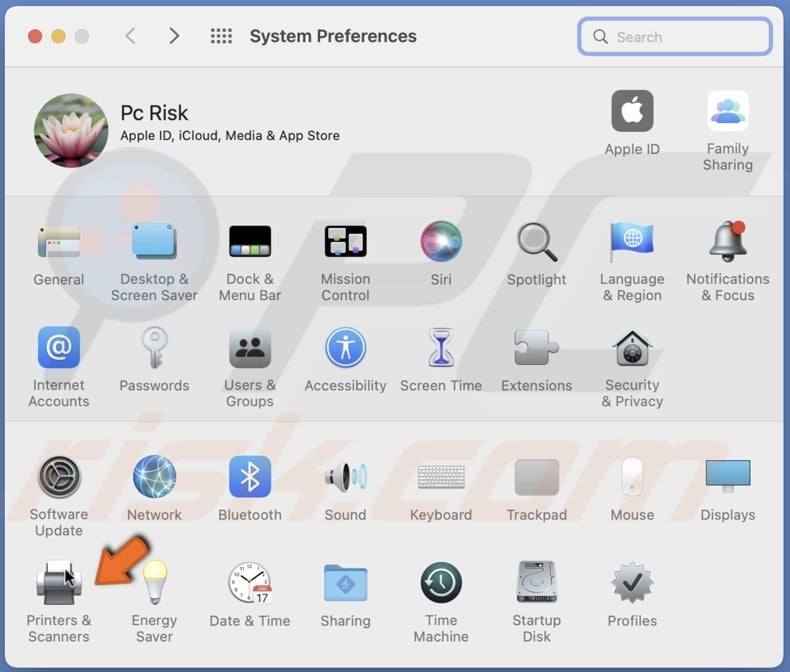This screenshot has width=790, height=672.
Task: Open Family Sharing settings
Action: point(727,112)
